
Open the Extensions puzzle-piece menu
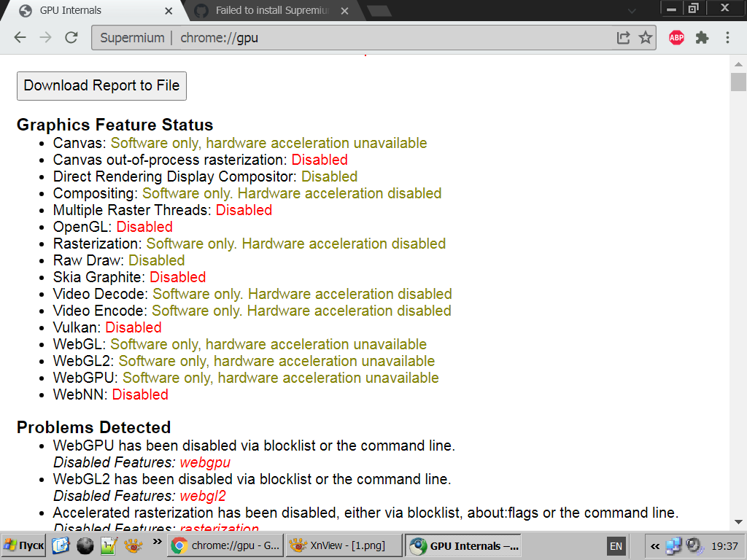tap(702, 38)
